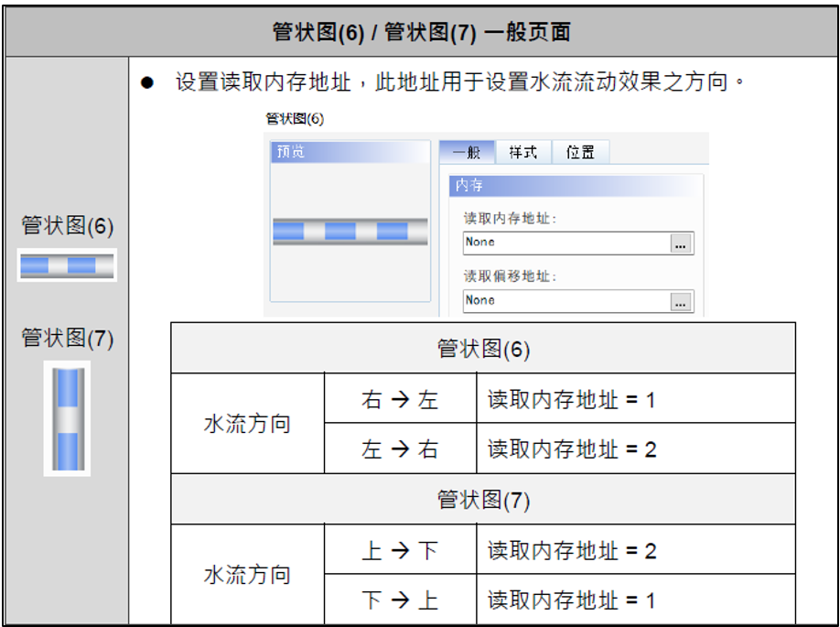Select the 位置 tab

(580, 153)
